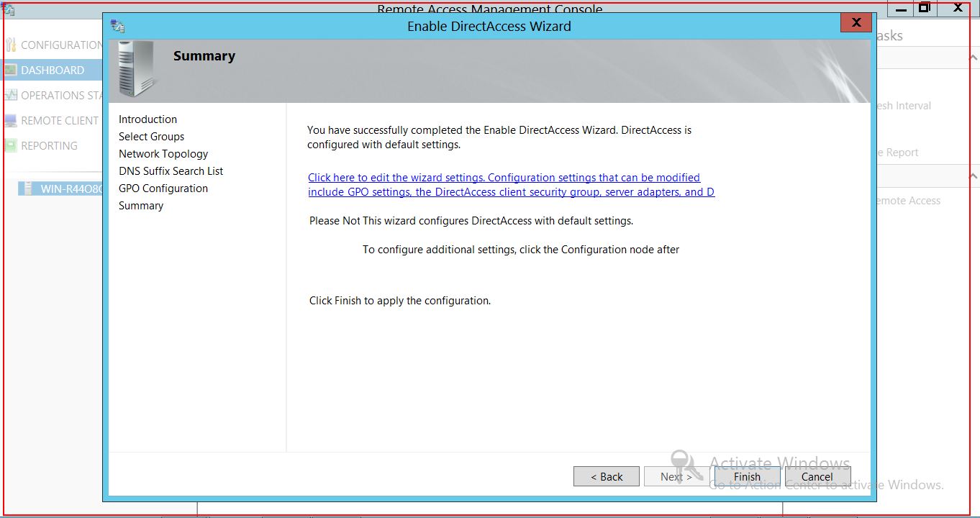Image resolution: width=980 pixels, height=518 pixels.
Task: Click the Configuration tools icon in sidebar
Action: 10,45
